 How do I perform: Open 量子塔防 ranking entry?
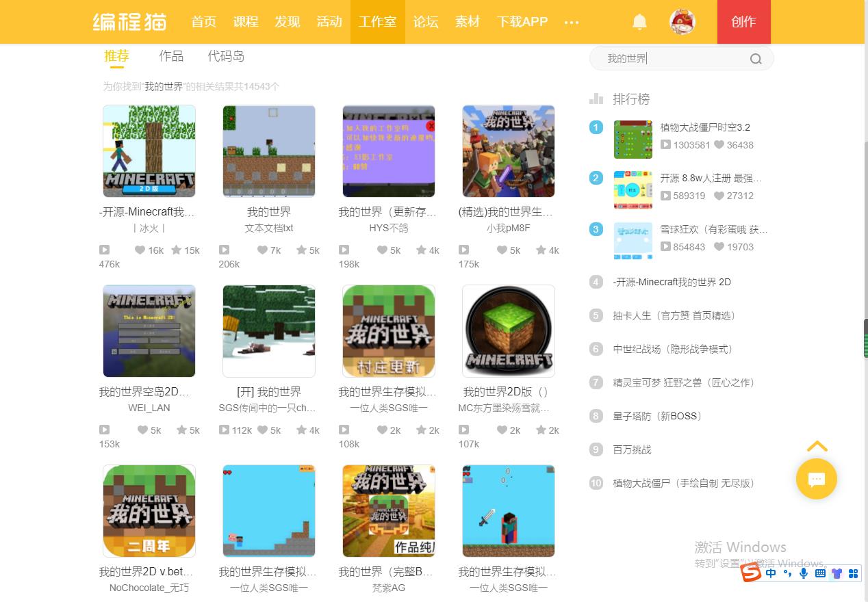click(x=657, y=416)
